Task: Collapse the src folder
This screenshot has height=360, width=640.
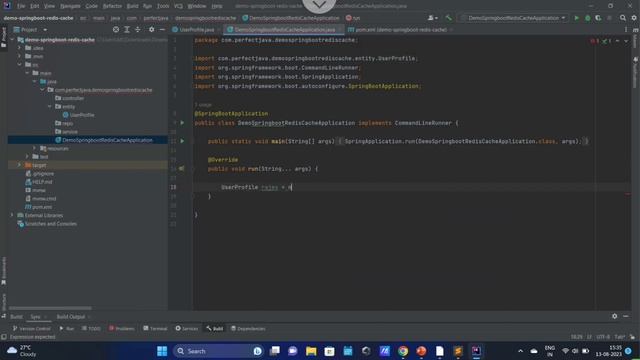Action: pos(19,64)
